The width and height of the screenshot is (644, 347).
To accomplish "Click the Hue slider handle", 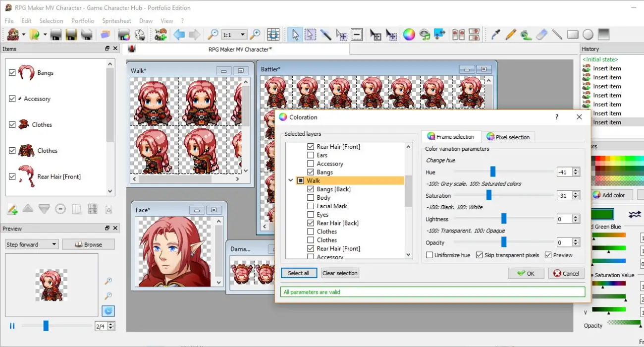I will pos(493,172).
